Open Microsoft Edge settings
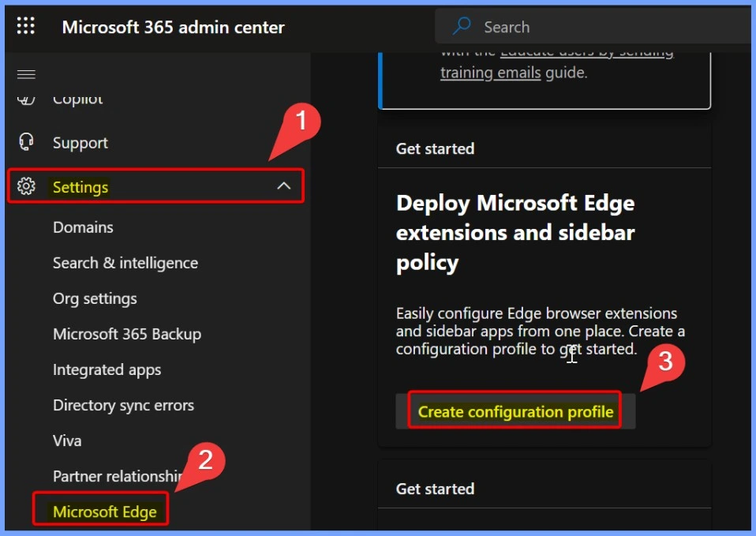Screen dimensions: 756x536 click(x=105, y=512)
